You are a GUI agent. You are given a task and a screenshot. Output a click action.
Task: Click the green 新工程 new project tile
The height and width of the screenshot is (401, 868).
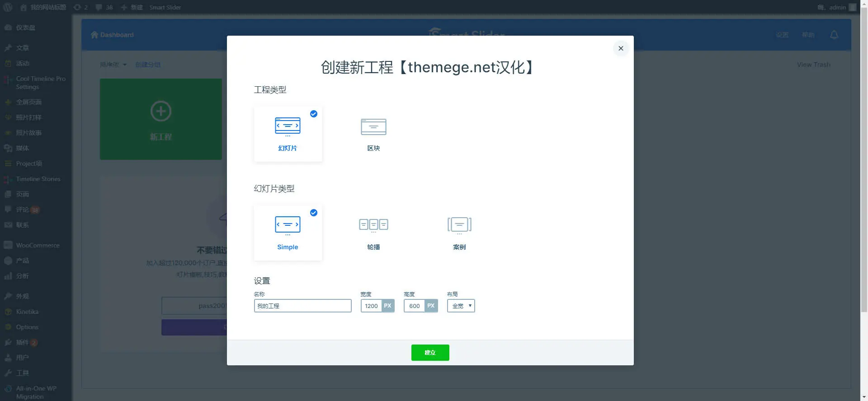pos(160,119)
